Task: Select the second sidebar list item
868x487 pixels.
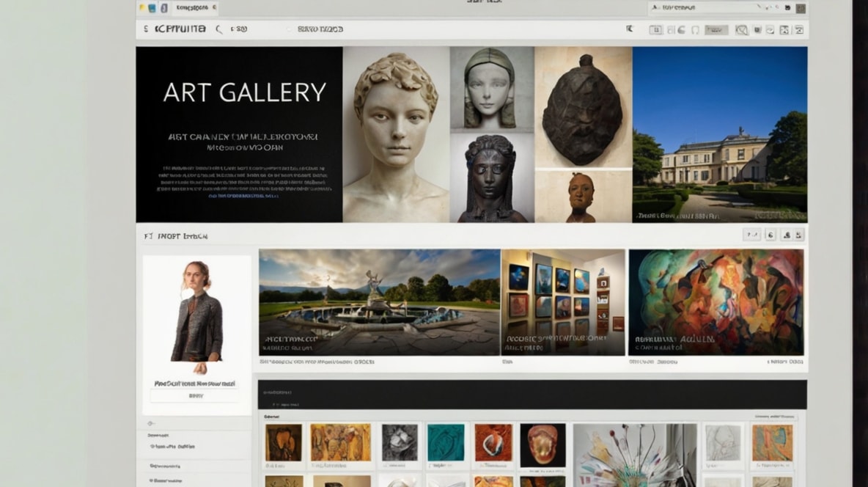Action: click(x=172, y=446)
